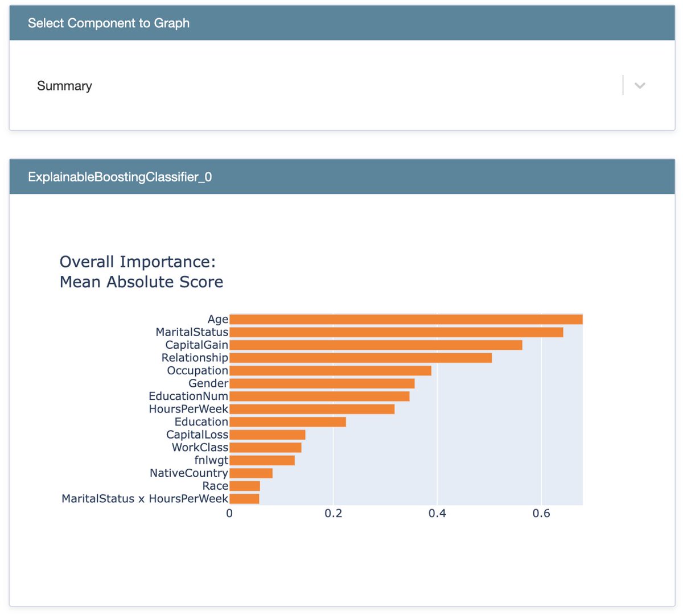Click the '0' x-axis tick label
The image size is (683, 616).
point(229,514)
